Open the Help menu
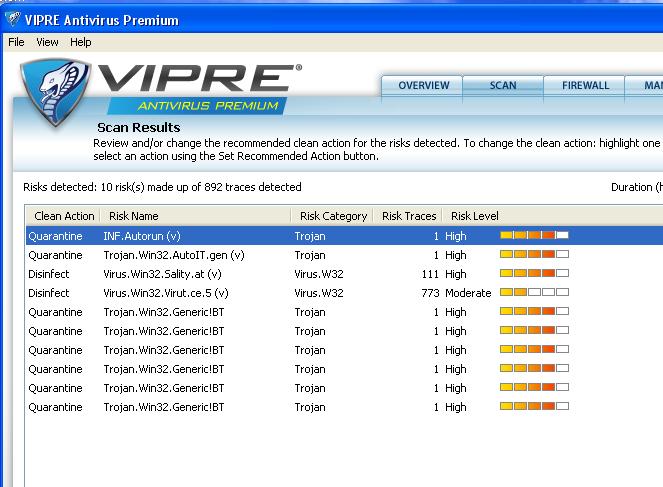Screen dimensions: 663x487 80,42
